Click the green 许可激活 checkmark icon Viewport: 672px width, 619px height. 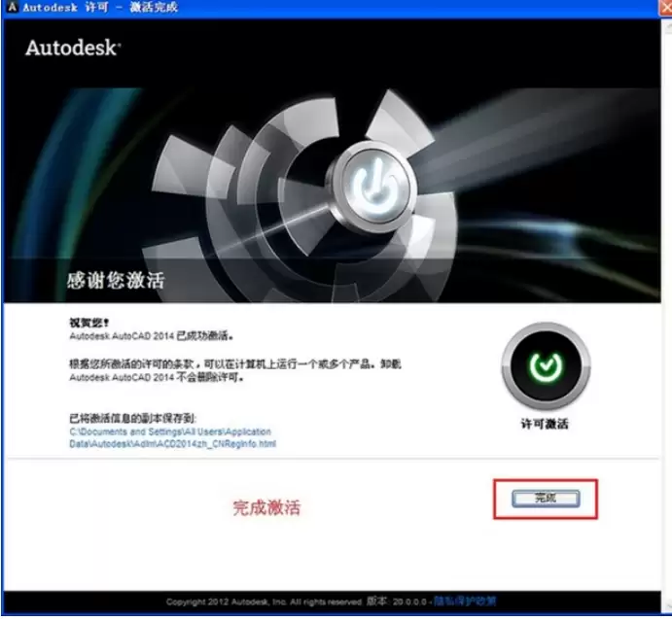pyautogui.click(x=546, y=366)
